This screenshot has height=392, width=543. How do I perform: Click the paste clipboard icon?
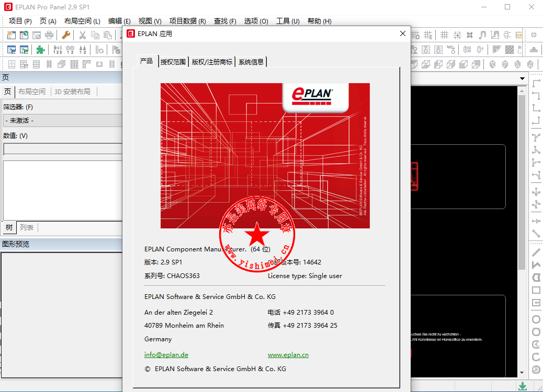(x=108, y=35)
